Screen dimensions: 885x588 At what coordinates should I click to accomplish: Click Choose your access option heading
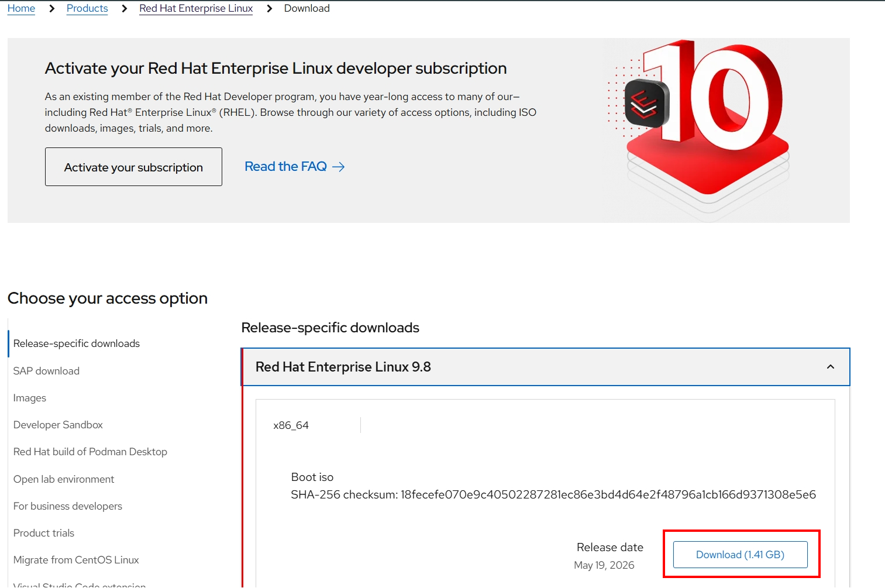(108, 298)
